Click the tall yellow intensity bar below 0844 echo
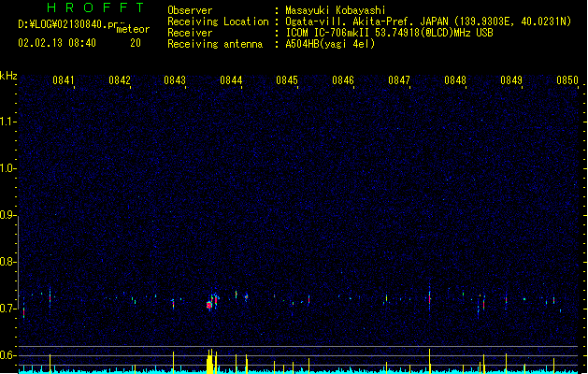588x374 pixels. tap(209, 361)
